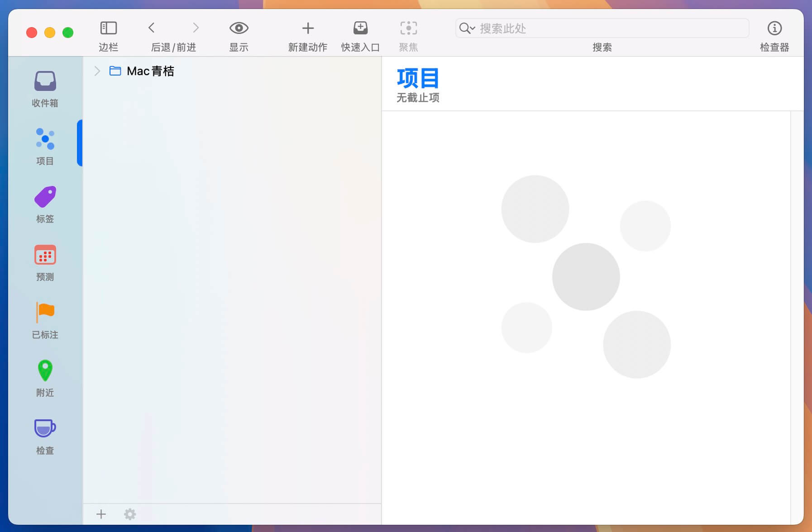Open the 预测 (Forecast) perspective
Screen dimensions: 812x532
[x=45, y=261]
